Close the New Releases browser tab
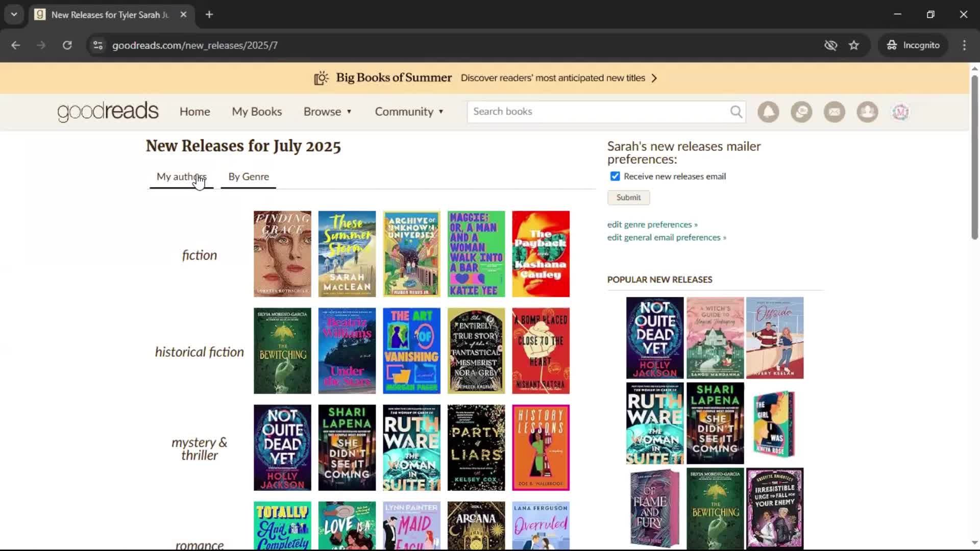This screenshot has height=551, width=980. [x=183, y=15]
